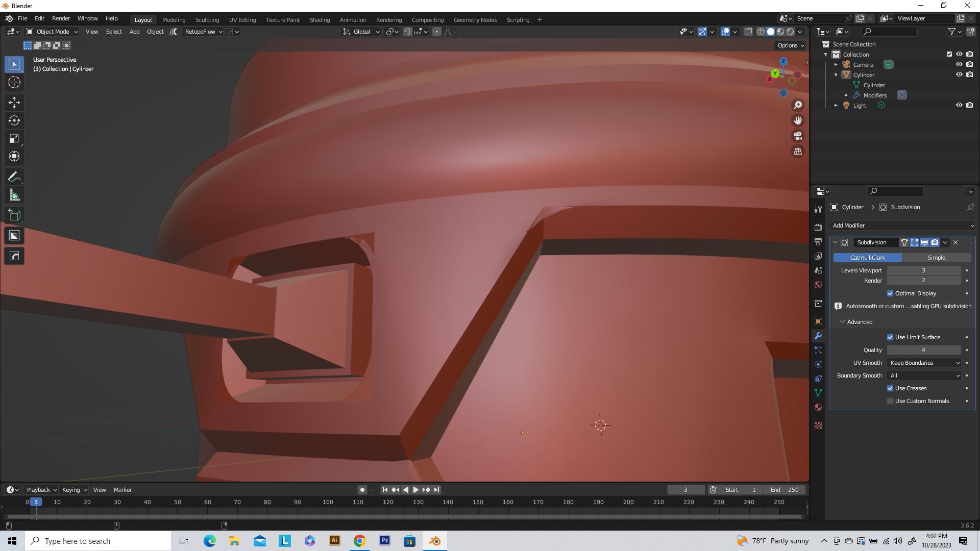980x551 pixels.
Task: Open the Physics properties tab icon
Action: click(818, 364)
